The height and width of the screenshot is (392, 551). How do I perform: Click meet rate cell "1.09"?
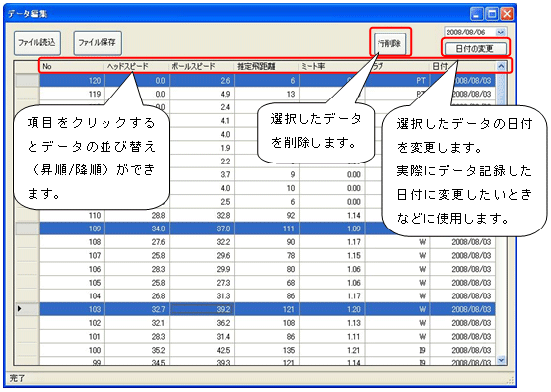[332, 229]
